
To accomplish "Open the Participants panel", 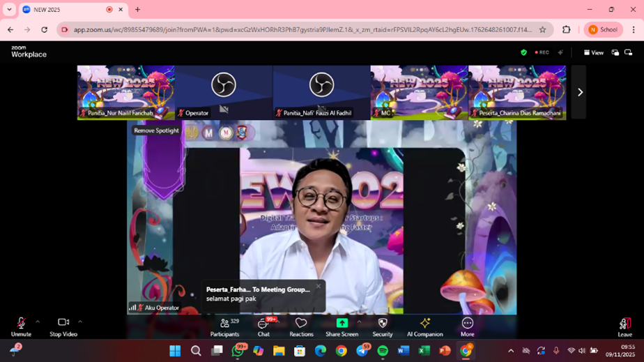I will (224, 326).
